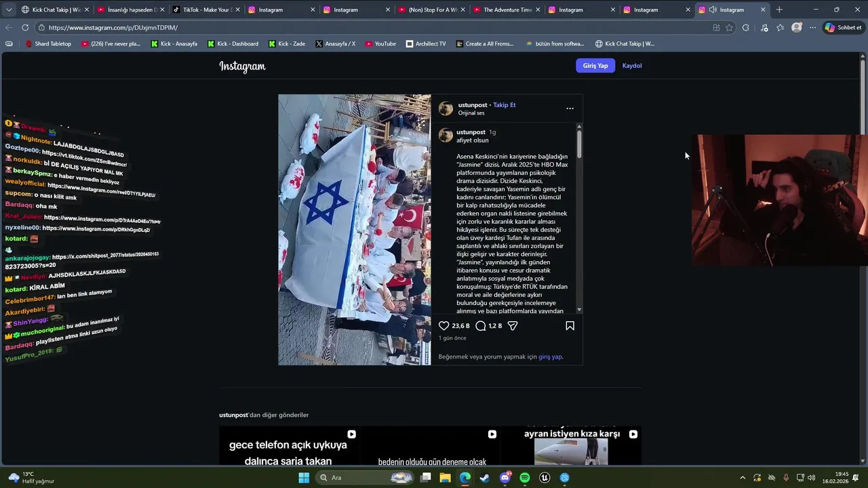This screenshot has width=868, height=488.
Task: Click the Giriş Yap button
Action: pos(595,66)
